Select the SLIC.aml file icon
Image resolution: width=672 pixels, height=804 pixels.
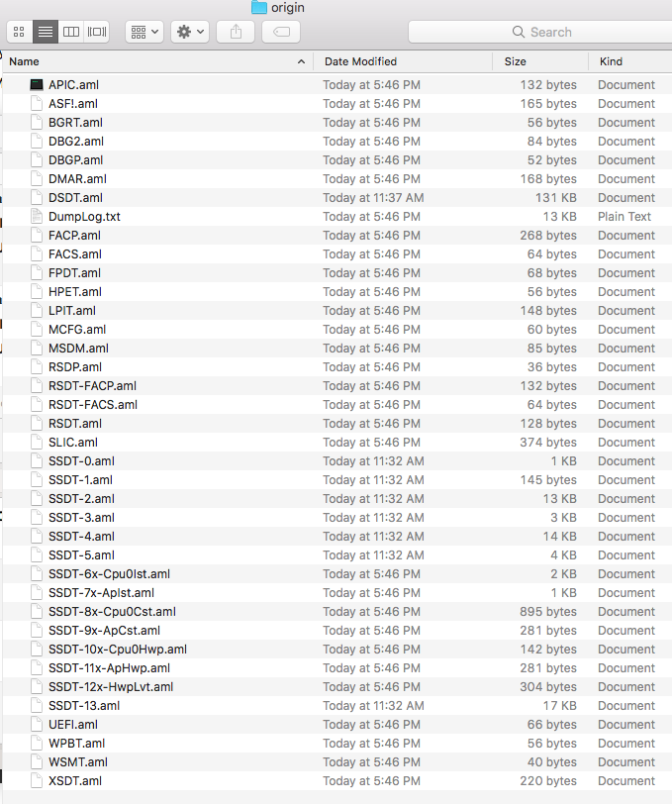pyautogui.click(x=37, y=442)
